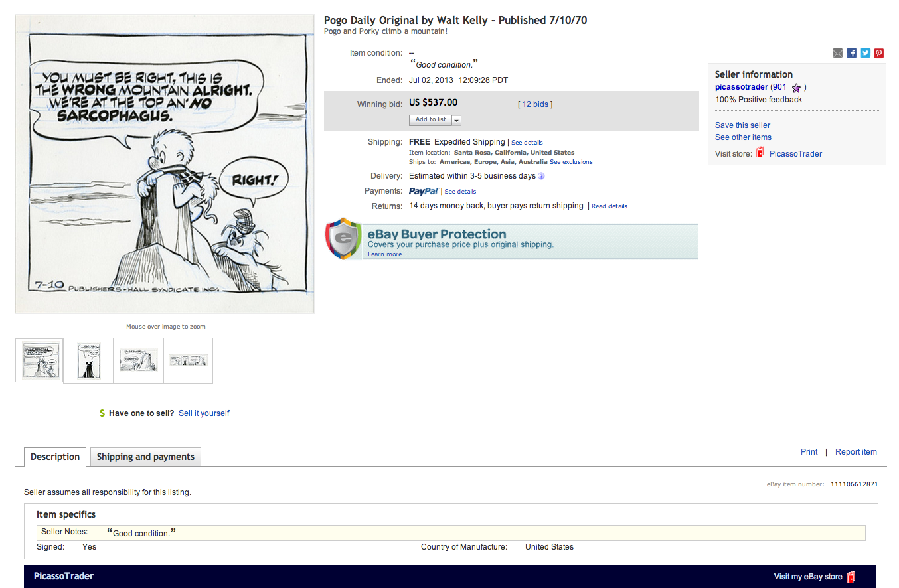
Task: Switch to the Description tab
Action: [55, 457]
